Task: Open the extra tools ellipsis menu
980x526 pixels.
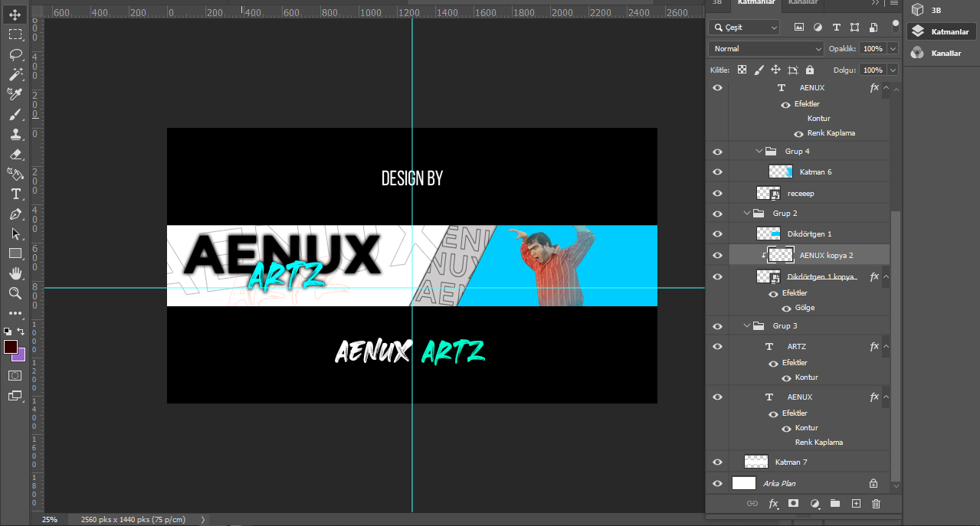Action: tap(15, 313)
